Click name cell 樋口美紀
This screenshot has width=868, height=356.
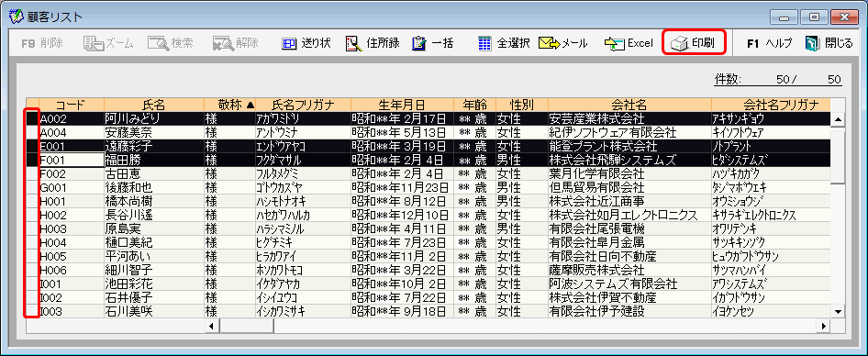(154, 242)
